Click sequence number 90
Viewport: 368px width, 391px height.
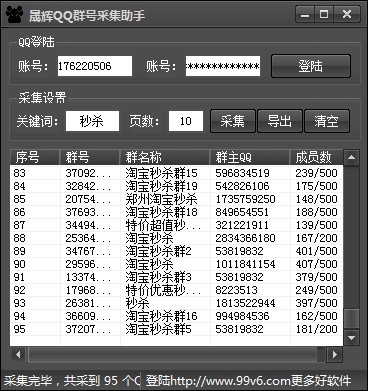[19, 264]
